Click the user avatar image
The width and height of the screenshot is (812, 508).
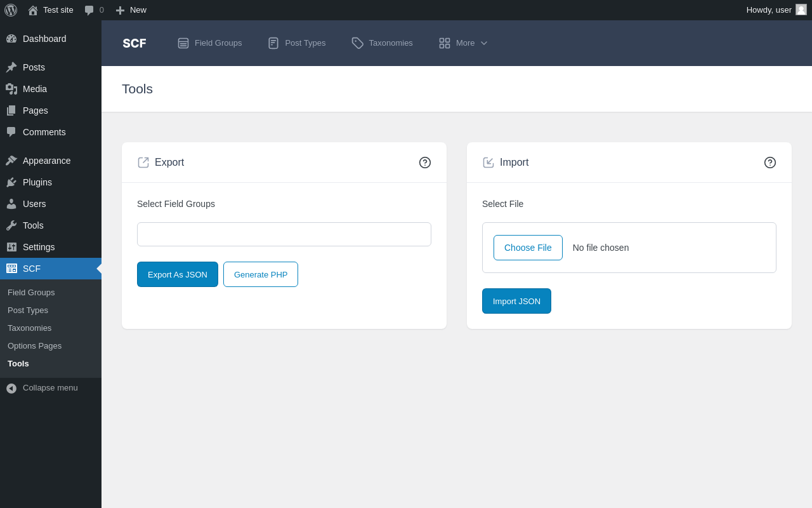[801, 10]
